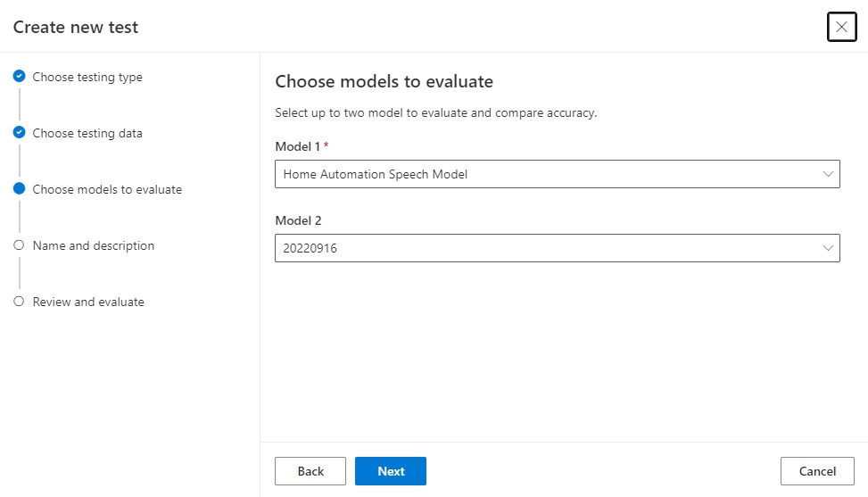Screen dimensions: 868x497
Task: Jump to the Review and evaluate step
Action: pyautogui.click(x=88, y=302)
